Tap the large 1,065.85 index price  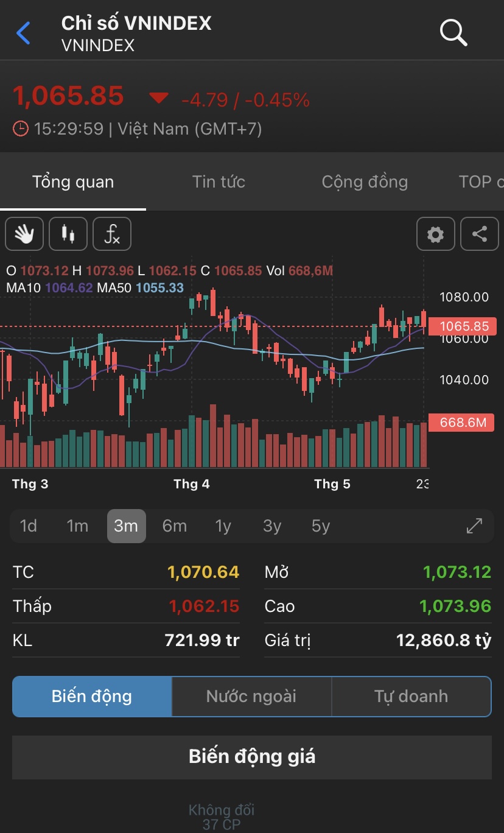[x=68, y=96]
